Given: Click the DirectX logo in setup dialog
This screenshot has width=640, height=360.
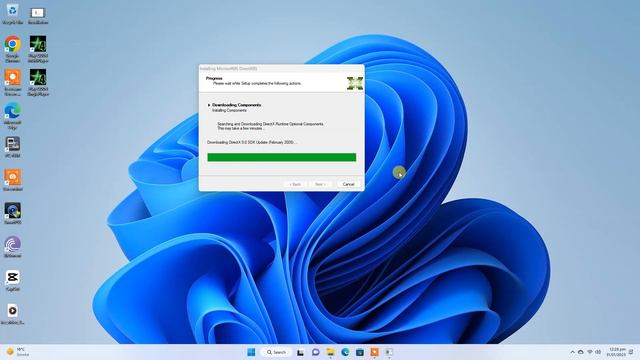Looking at the screenshot, I should point(355,83).
